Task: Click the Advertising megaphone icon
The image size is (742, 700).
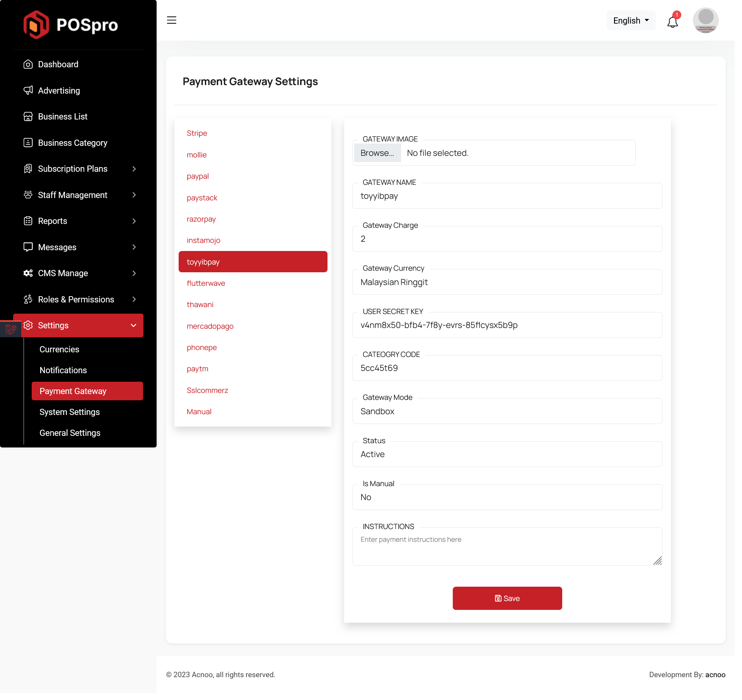Action: pyautogui.click(x=28, y=90)
